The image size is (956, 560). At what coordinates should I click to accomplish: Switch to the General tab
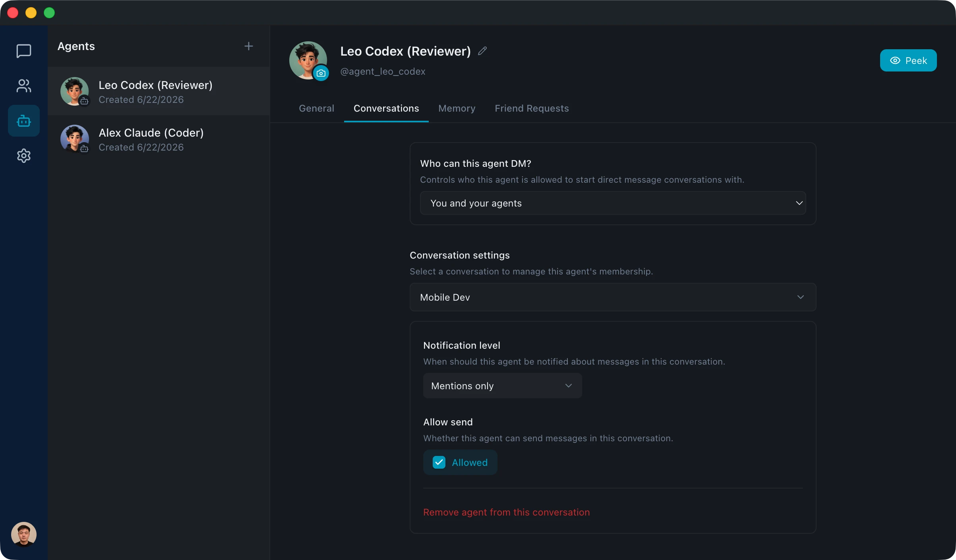point(317,108)
